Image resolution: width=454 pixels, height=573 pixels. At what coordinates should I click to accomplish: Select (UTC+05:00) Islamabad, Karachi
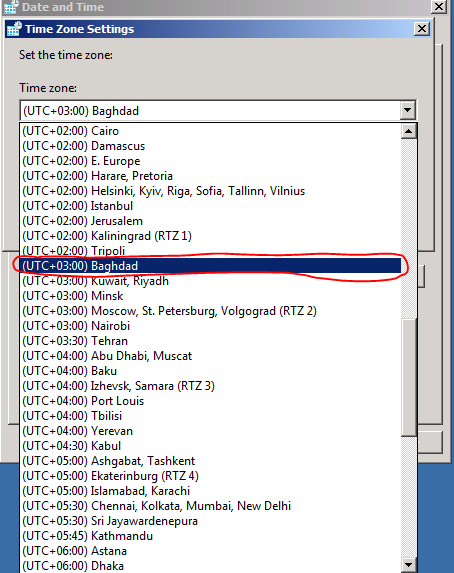point(211,490)
